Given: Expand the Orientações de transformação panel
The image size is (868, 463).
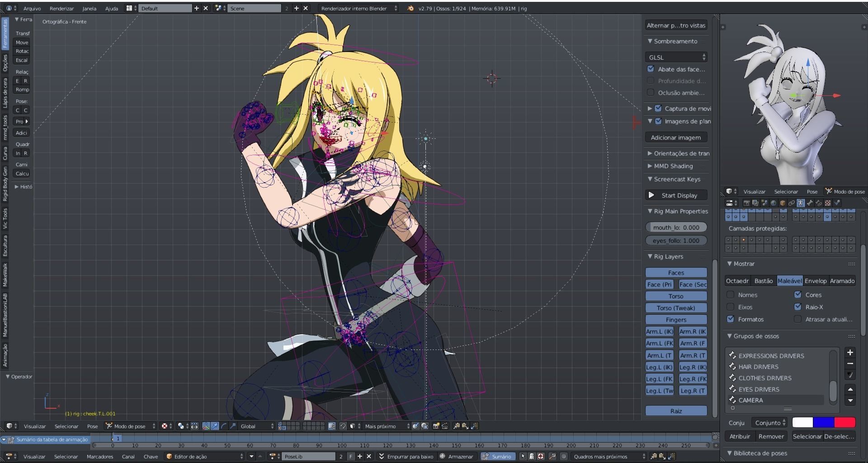Looking at the screenshot, I should tap(678, 153).
